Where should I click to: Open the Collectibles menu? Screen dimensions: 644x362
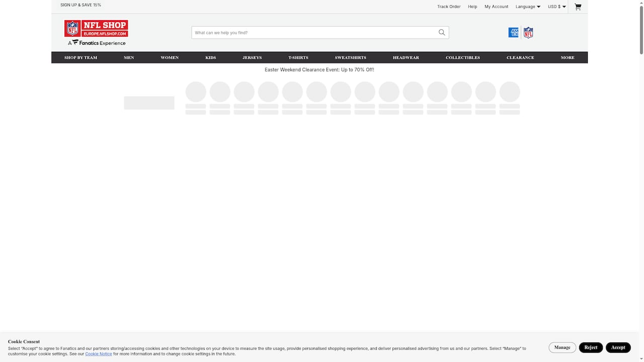463,57
